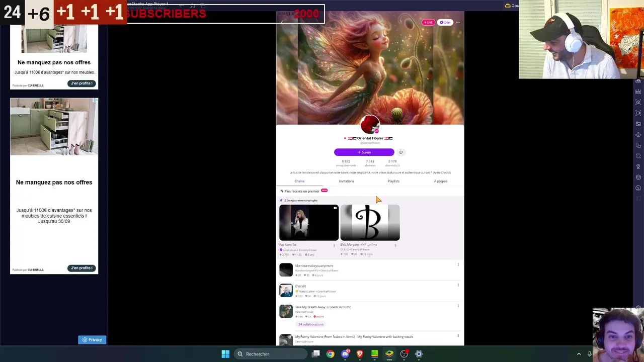Open the more options for Take My Breath Away

[458, 306]
